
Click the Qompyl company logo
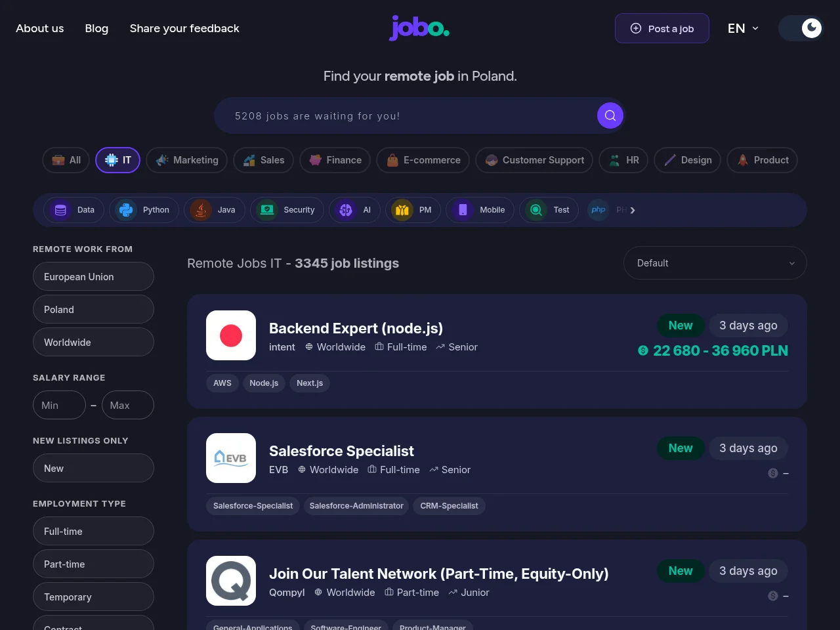(231, 581)
